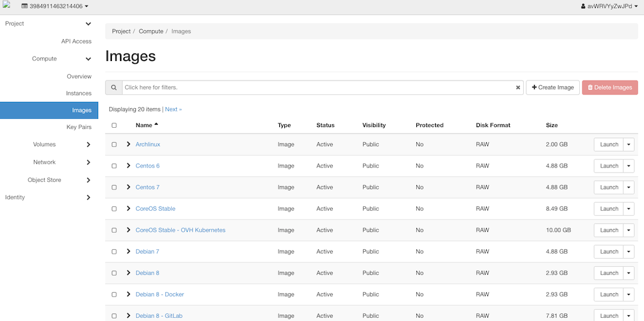Collapse the Project sidebar section
The height and width of the screenshot is (321, 644).
[x=88, y=24]
